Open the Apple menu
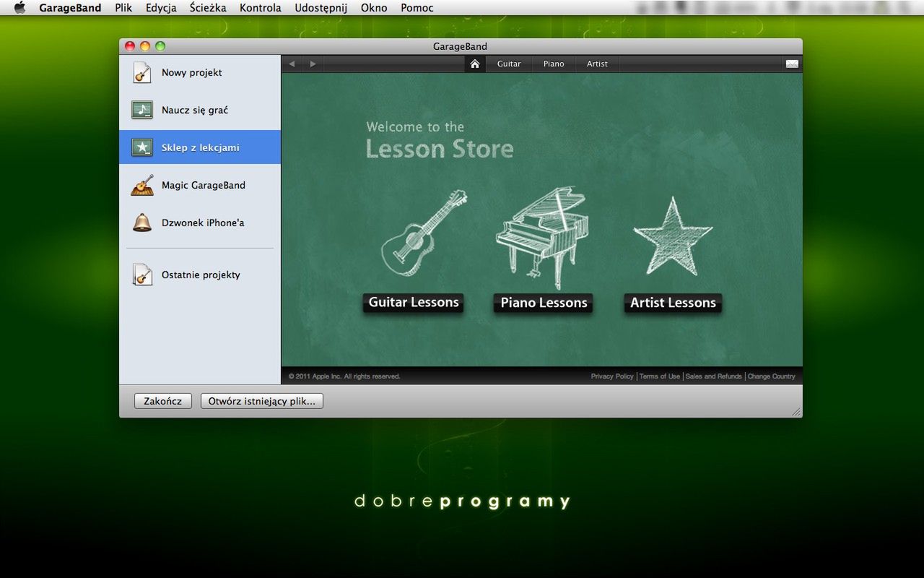 click(x=19, y=8)
